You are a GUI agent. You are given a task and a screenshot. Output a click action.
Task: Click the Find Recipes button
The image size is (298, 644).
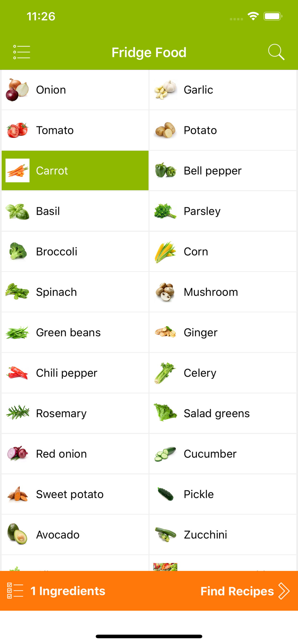237,591
